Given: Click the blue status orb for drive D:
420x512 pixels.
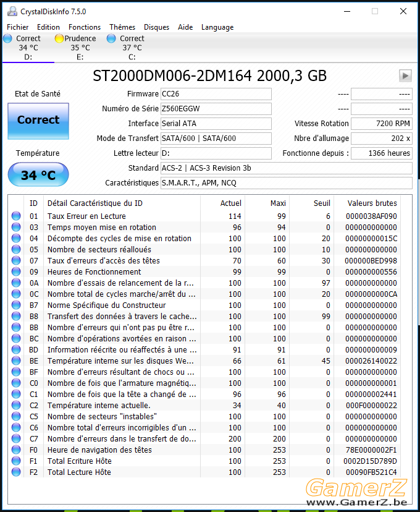Looking at the screenshot, I should (7, 38).
